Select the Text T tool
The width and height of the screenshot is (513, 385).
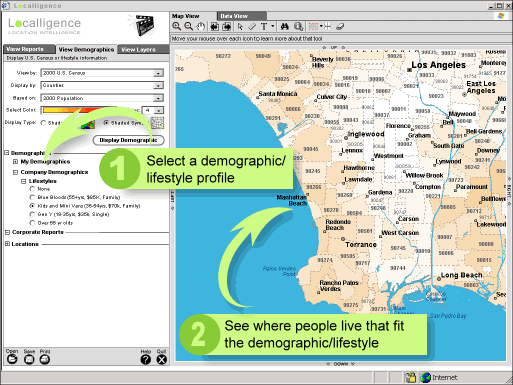click(x=264, y=26)
